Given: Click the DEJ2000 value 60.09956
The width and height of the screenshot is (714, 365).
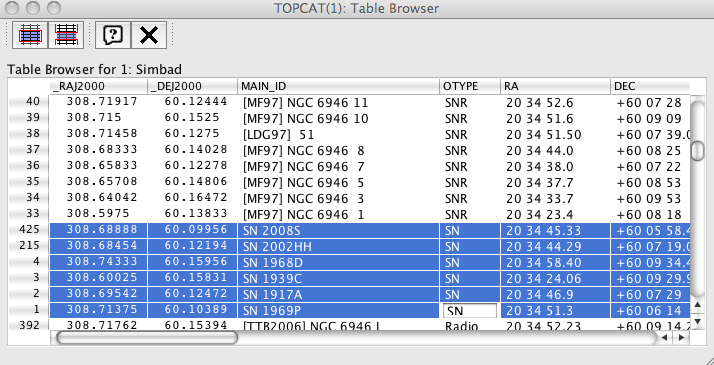Looking at the screenshot, I should pos(193,230).
